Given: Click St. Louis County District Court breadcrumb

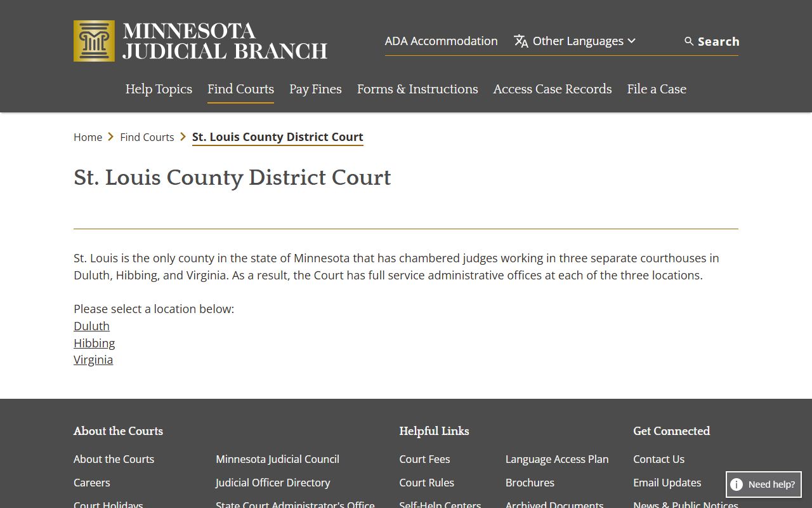Looking at the screenshot, I should pyautogui.click(x=278, y=137).
